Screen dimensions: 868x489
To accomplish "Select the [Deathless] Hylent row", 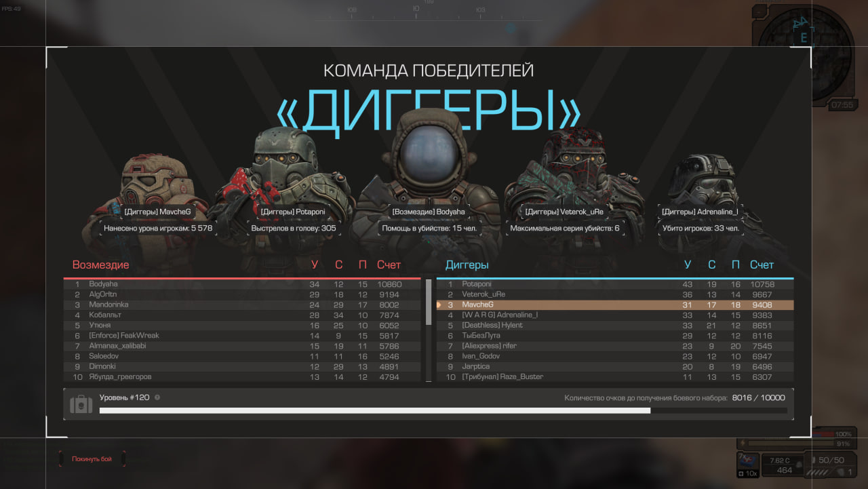I will point(614,326).
